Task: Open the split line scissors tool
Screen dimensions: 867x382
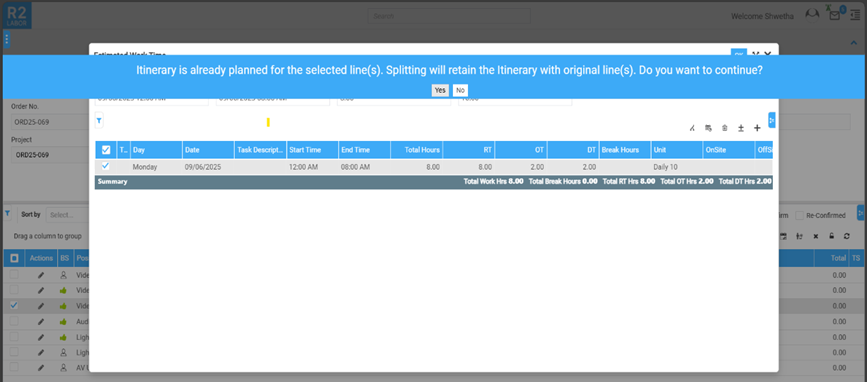Action: [x=692, y=128]
